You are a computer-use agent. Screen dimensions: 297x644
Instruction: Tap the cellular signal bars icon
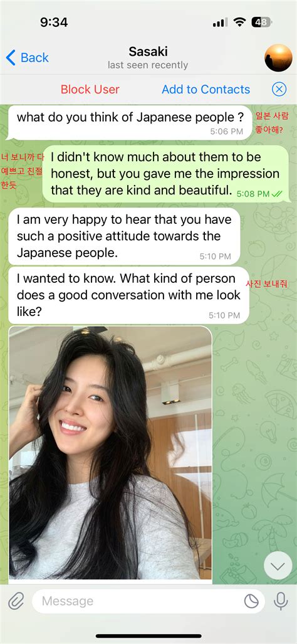(221, 23)
